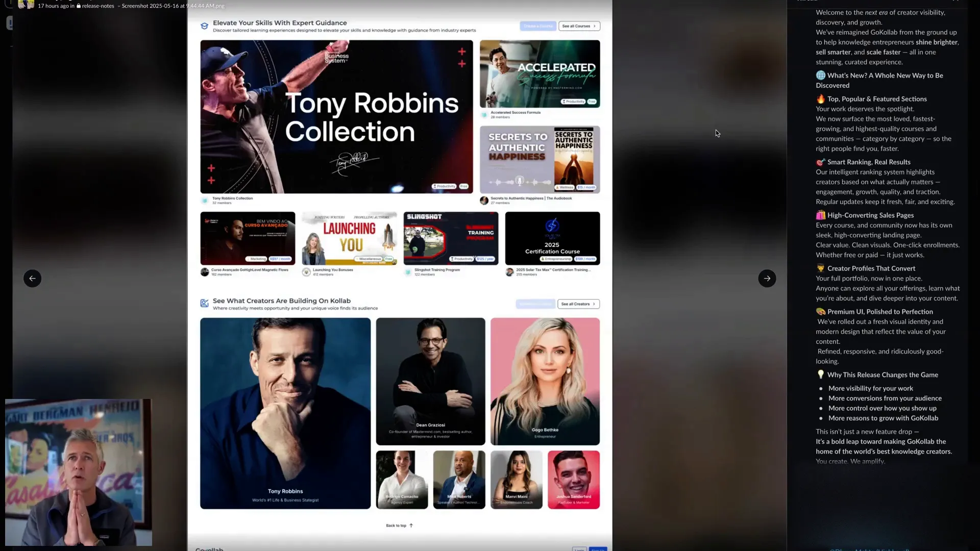980x551 pixels.
Task: Open the Manvi Maini creator card
Action: (517, 480)
